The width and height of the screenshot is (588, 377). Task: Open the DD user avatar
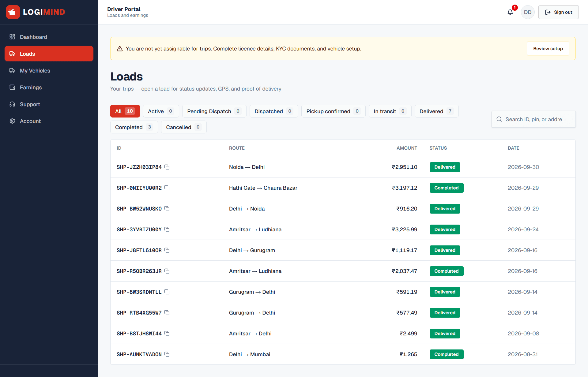point(528,12)
